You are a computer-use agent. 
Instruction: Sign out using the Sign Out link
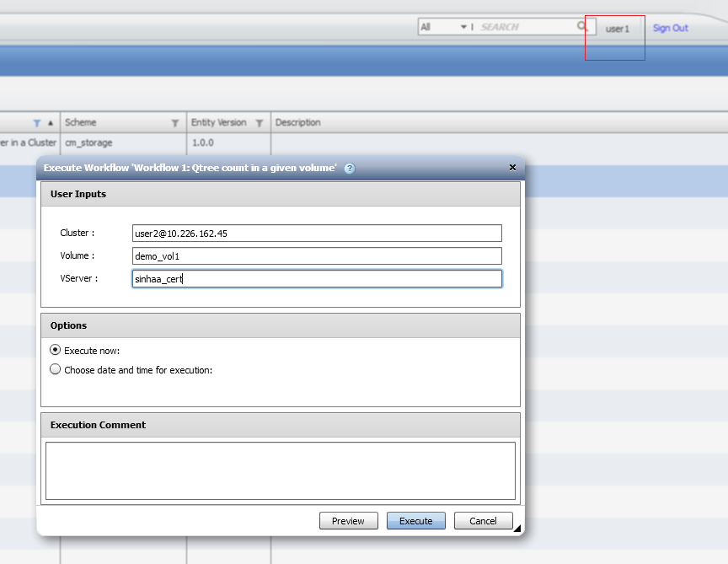[670, 28]
